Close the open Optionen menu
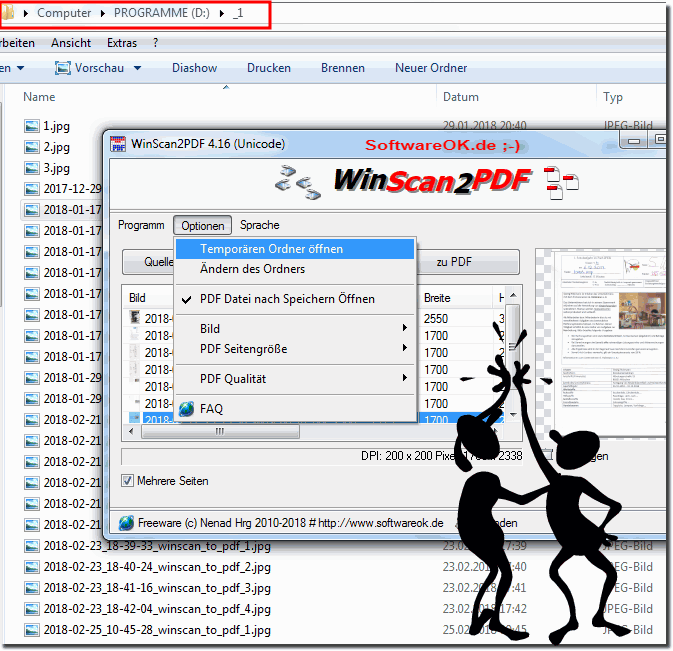Screen dimensions: 673x651 [203, 226]
